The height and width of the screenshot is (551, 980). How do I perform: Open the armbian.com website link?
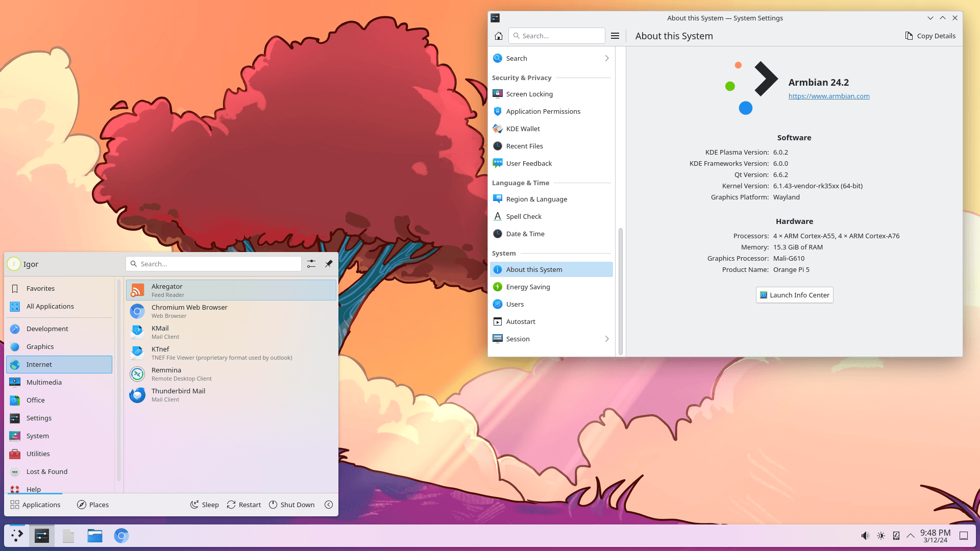pos(828,96)
